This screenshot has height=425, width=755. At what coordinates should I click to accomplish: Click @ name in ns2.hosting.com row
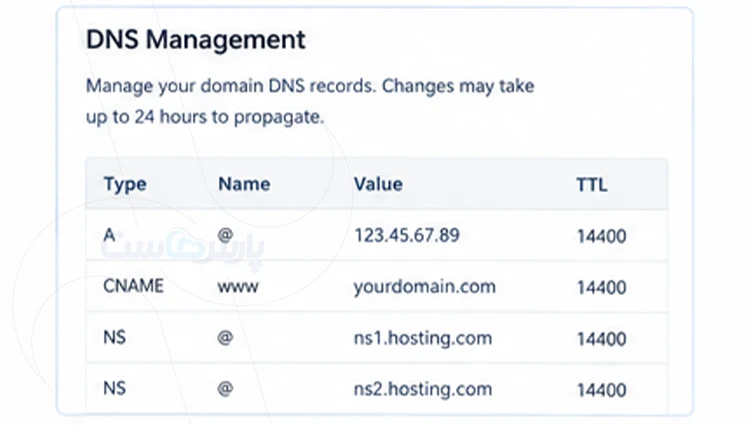point(225,388)
